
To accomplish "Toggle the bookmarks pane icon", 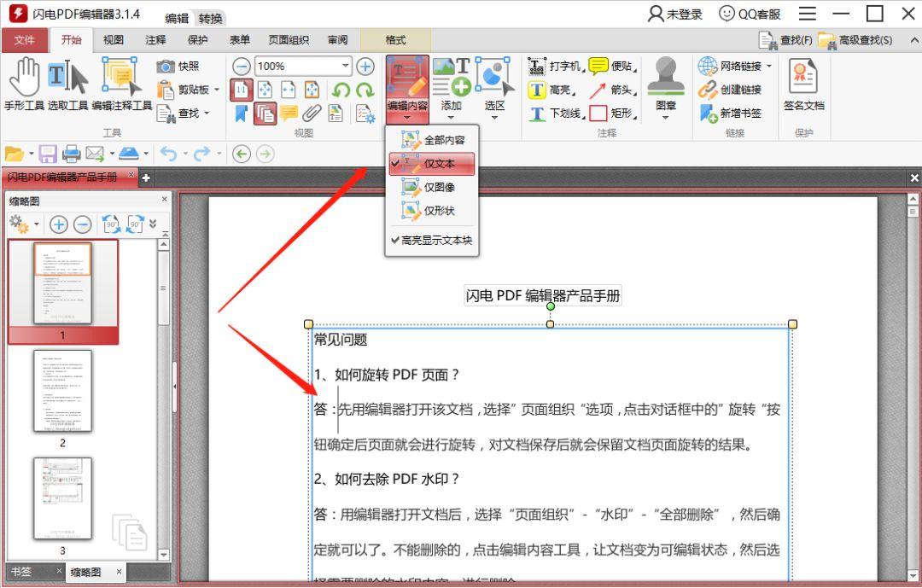I will [x=241, y=114].
